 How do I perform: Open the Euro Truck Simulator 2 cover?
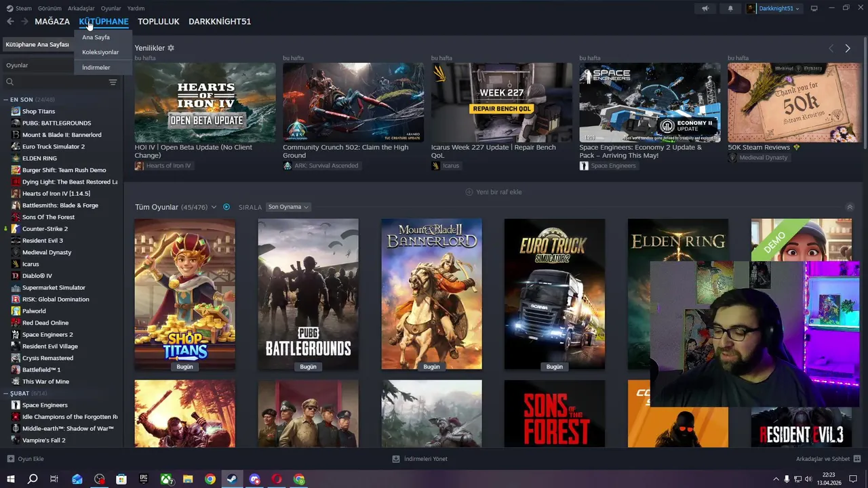555,294
